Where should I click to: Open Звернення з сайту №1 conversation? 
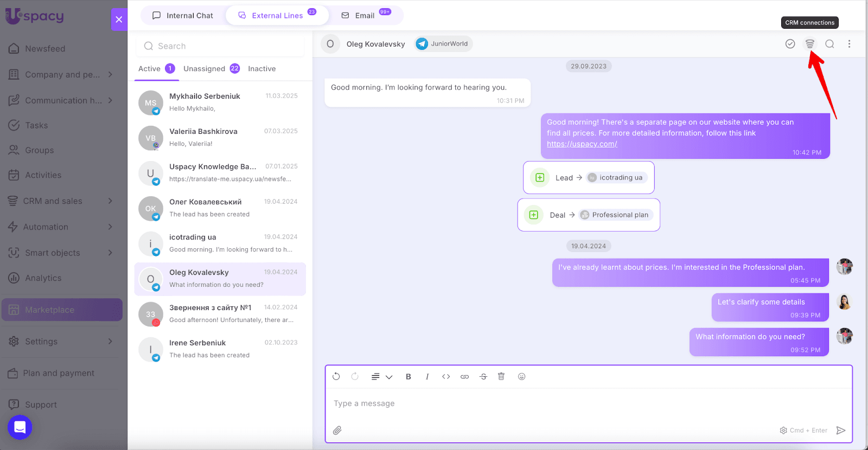[x=220, y=314]
